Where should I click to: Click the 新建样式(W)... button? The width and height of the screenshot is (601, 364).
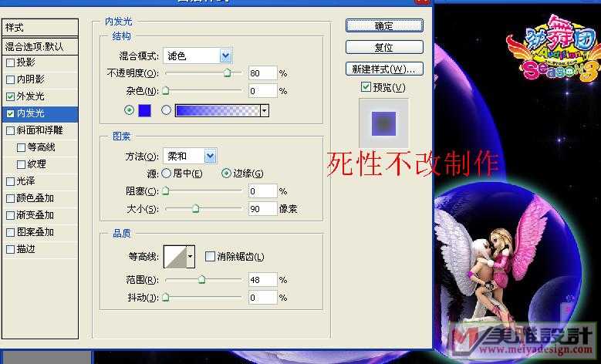[384, 69]
